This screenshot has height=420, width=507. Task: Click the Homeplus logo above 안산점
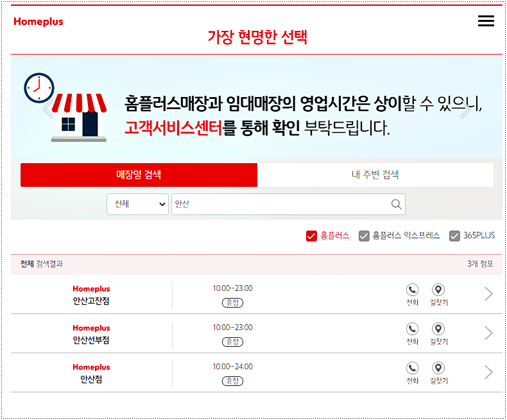pos(91,367)
